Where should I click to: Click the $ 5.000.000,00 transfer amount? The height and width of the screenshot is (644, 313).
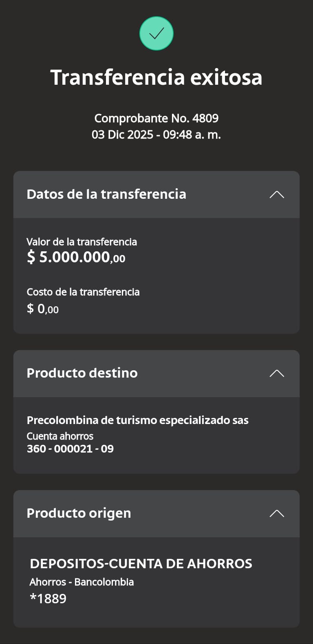[76, 257]
